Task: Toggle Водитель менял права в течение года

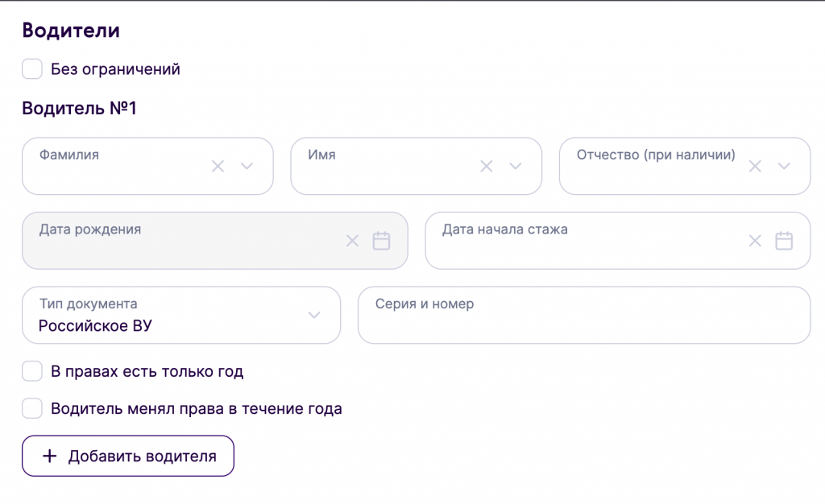Action: pyautogui.click(x=32, y=409)
